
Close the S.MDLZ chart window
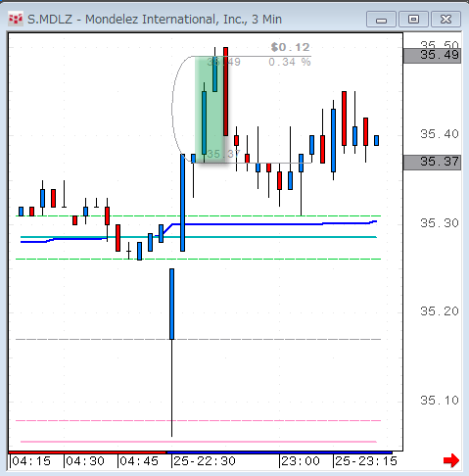[446, 20]
